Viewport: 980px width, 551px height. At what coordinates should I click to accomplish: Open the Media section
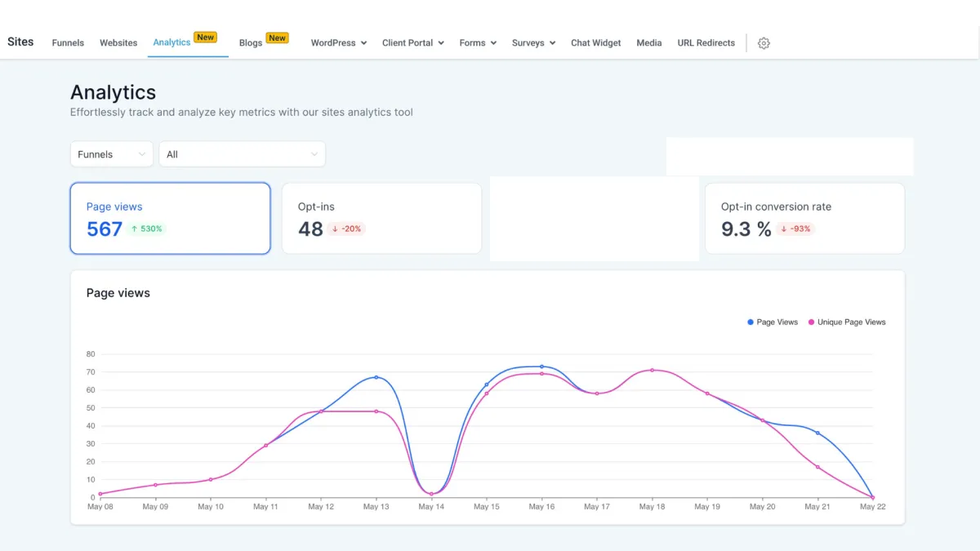click(x=649, y=43)
